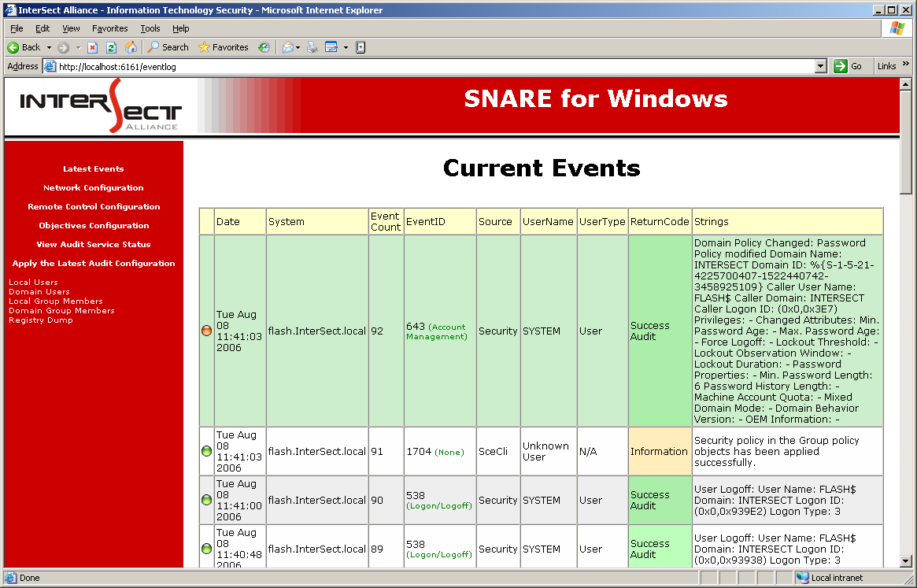
Task: Open the Tools menu
Action: [x=150, y=28]
